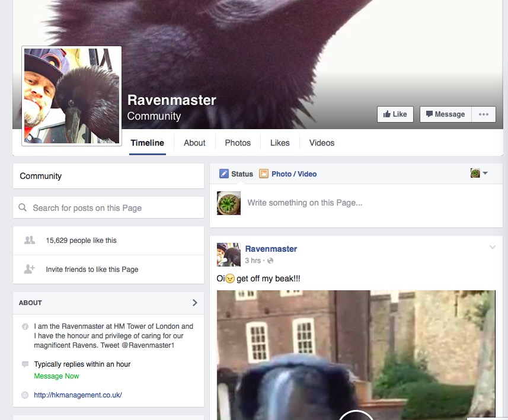Expand the ABOUT section chevron

point(194,303)
